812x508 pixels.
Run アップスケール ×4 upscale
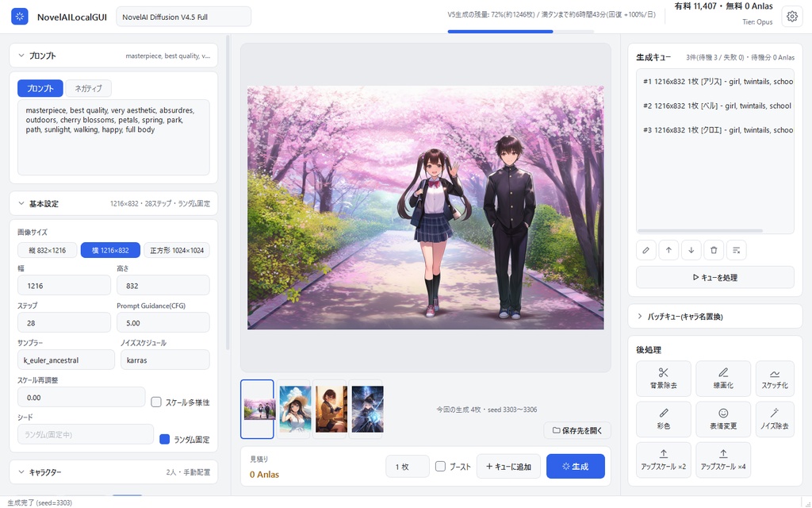[723, 460]
